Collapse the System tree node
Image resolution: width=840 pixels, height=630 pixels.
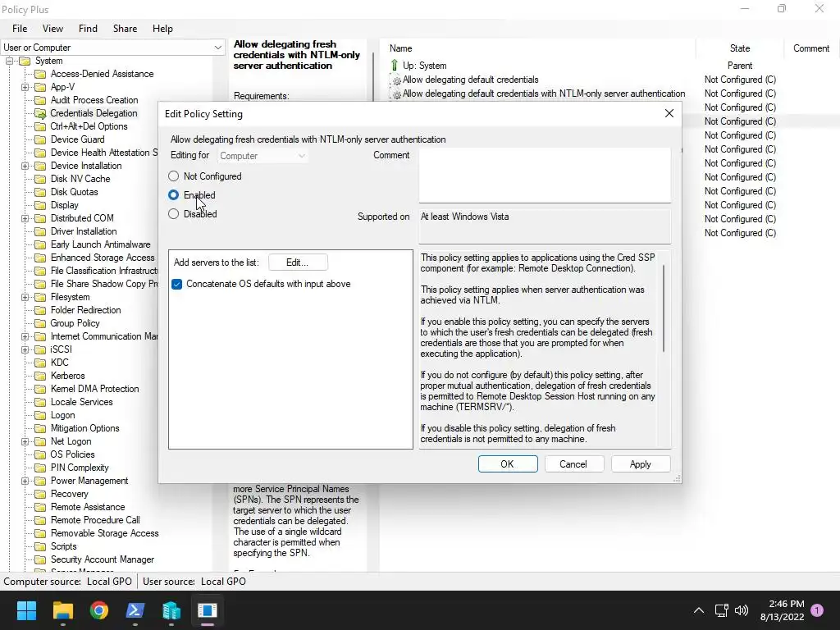coord(10,61)
